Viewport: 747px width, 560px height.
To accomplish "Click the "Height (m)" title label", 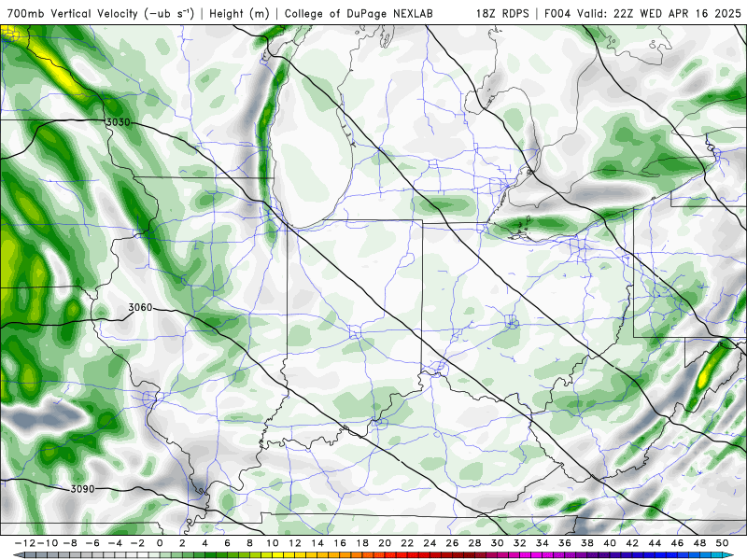I will pos(239,14).
